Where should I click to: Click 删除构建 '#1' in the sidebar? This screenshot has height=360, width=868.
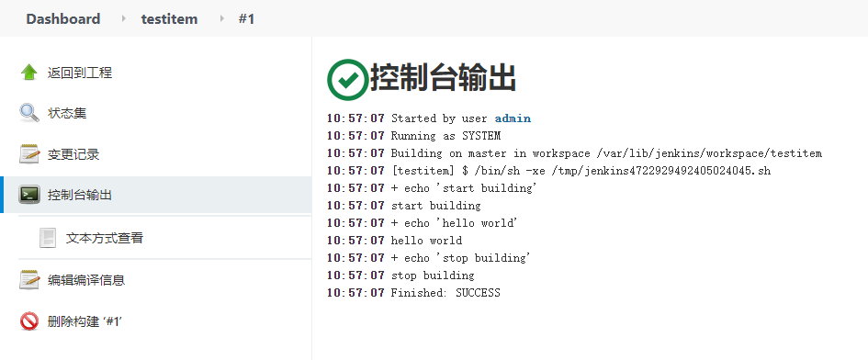click(85, 321)
